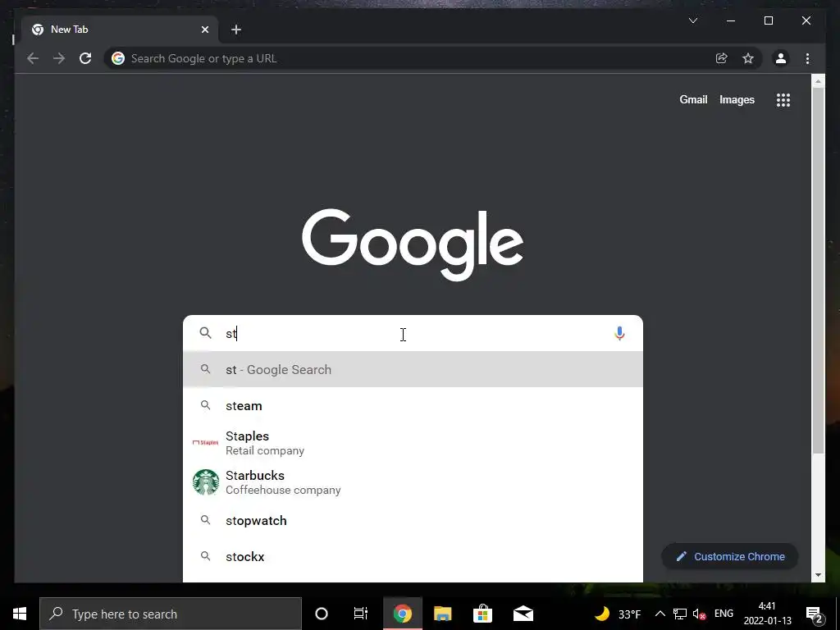Open Task View on the taskbar
Viewport: 840px width, 630px height.
[361, 614]
